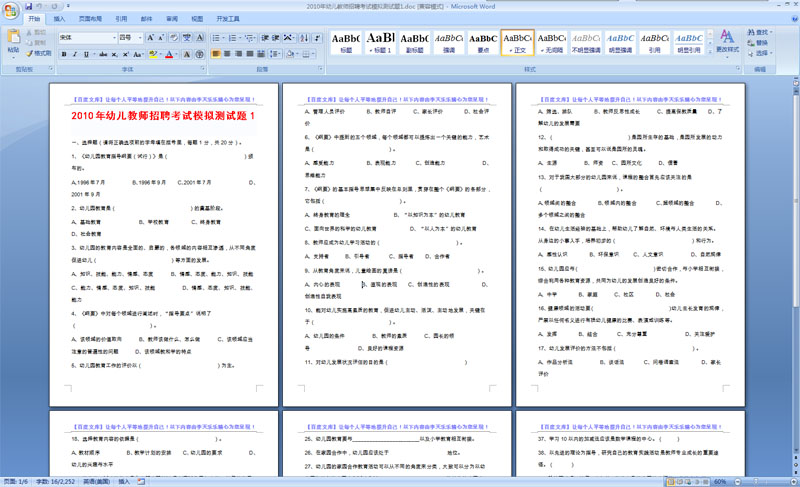This screenshot has height=487, width=800.
Task: Open the Office button menu
Action: pyautogui.click(x=10, y=10)
